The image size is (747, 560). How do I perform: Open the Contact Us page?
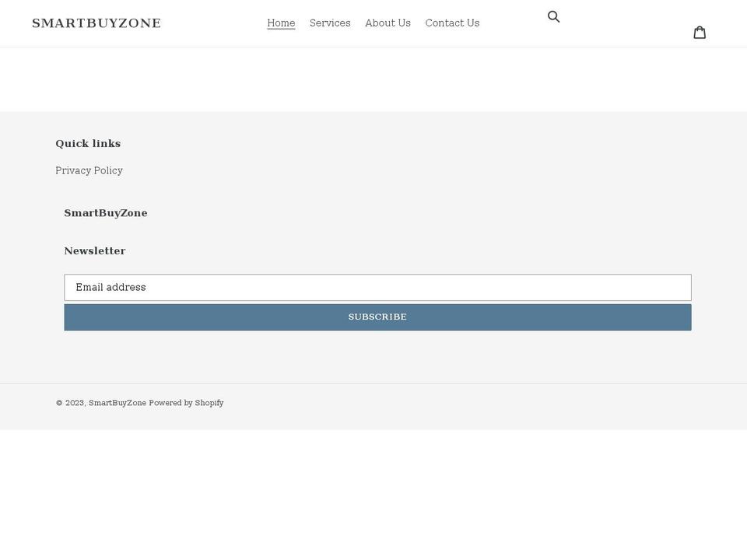pyautogui.click(x=453, y=23)
